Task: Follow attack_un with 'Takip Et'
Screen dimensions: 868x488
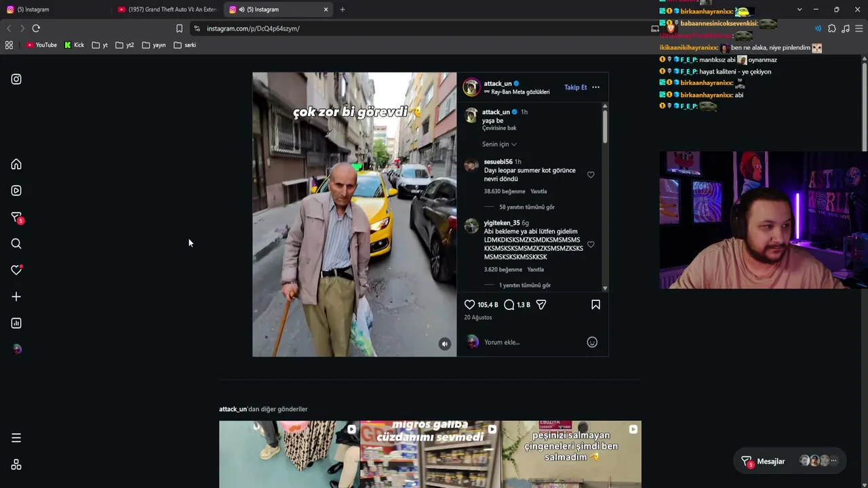Action: coord(576,87)
